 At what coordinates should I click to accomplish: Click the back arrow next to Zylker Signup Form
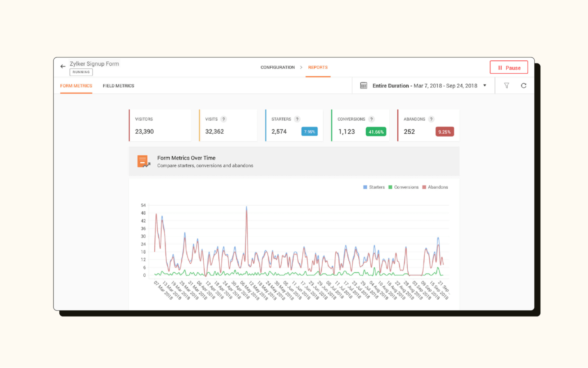coord(63,66)
